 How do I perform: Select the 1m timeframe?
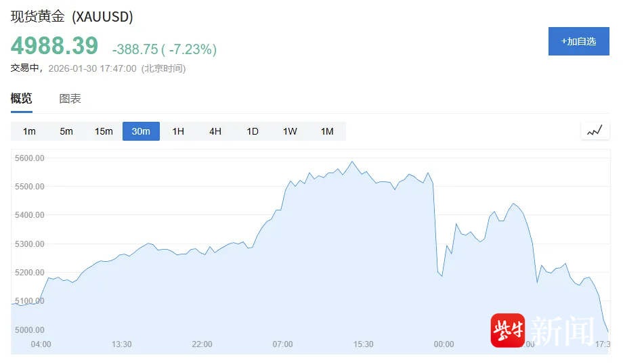tap(29, 131)
